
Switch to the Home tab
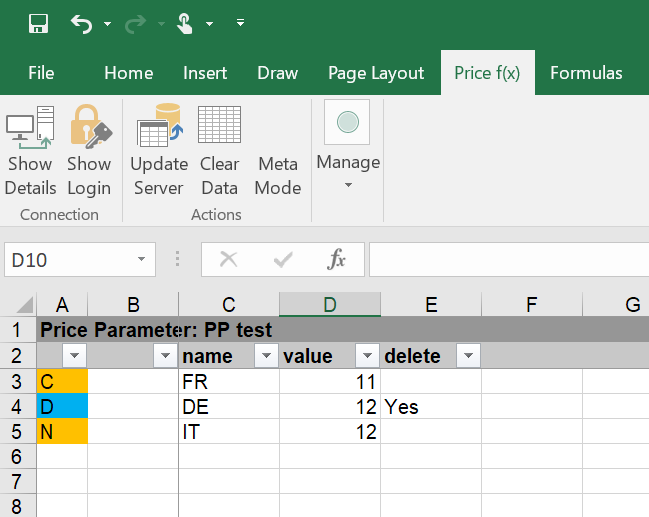click(129, 73)
